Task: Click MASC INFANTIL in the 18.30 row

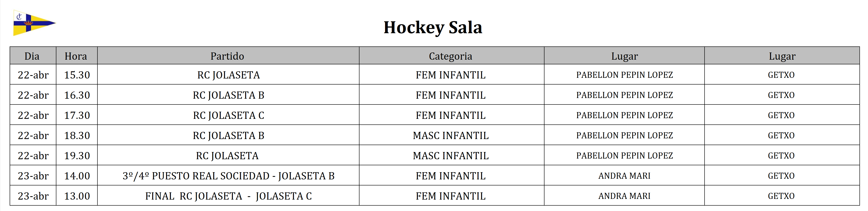Action: [451, 135]
